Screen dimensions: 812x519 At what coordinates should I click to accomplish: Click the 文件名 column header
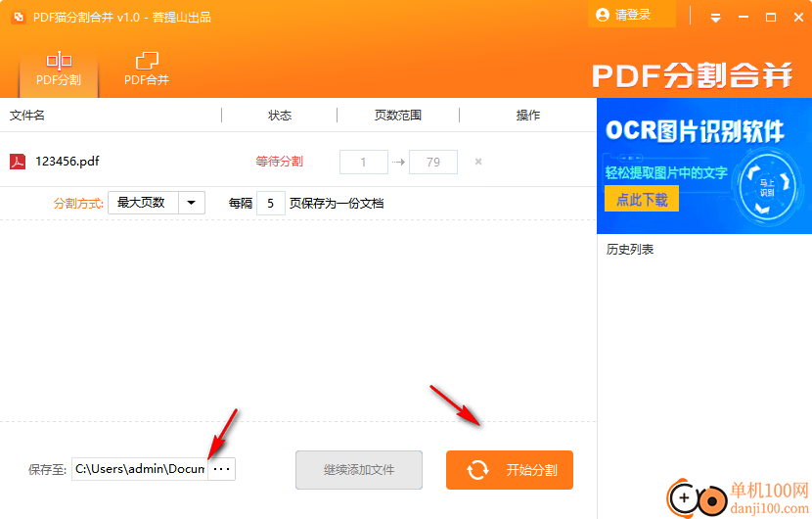click(x=27, y=116)
